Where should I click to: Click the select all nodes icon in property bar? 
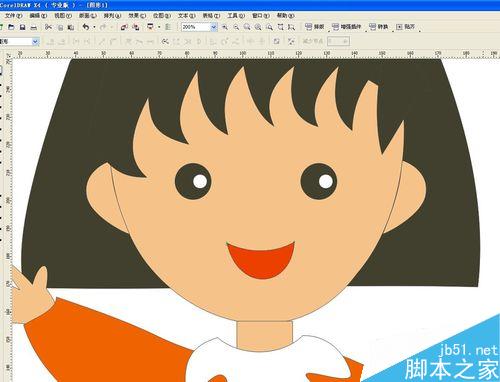click(x=291, y=41)
